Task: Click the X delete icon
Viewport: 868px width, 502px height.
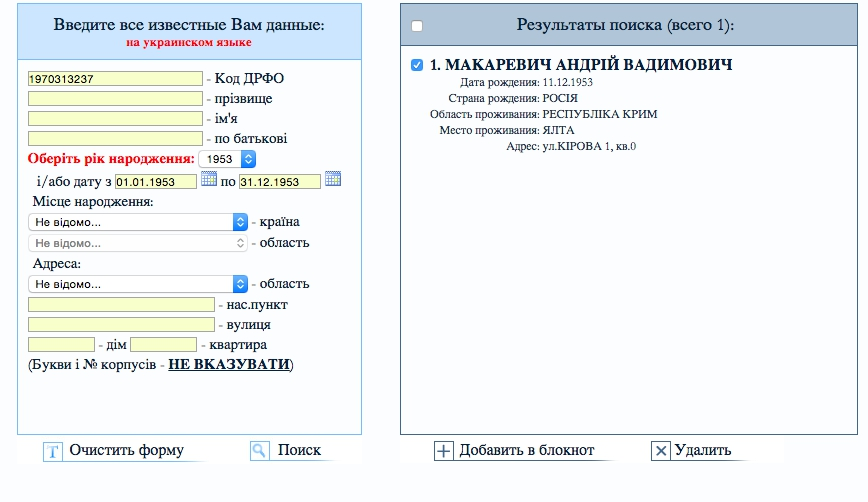Action: (x=660, y=451)
